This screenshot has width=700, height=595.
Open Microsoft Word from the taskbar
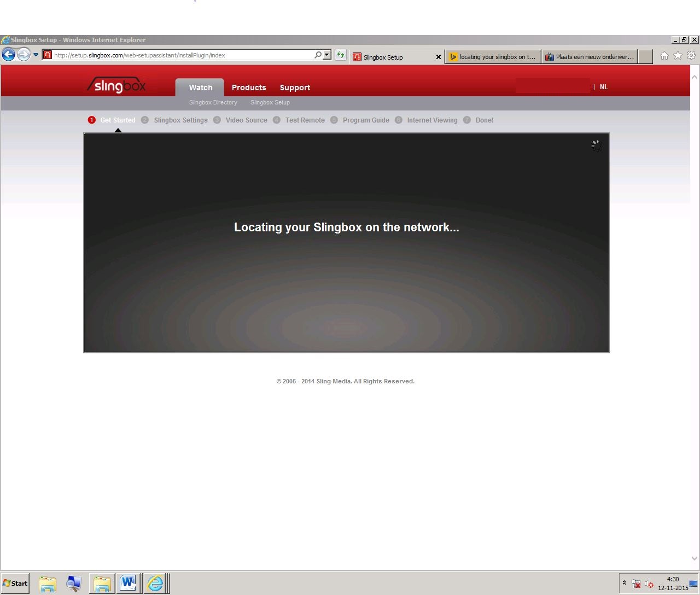tap(129, 583)
